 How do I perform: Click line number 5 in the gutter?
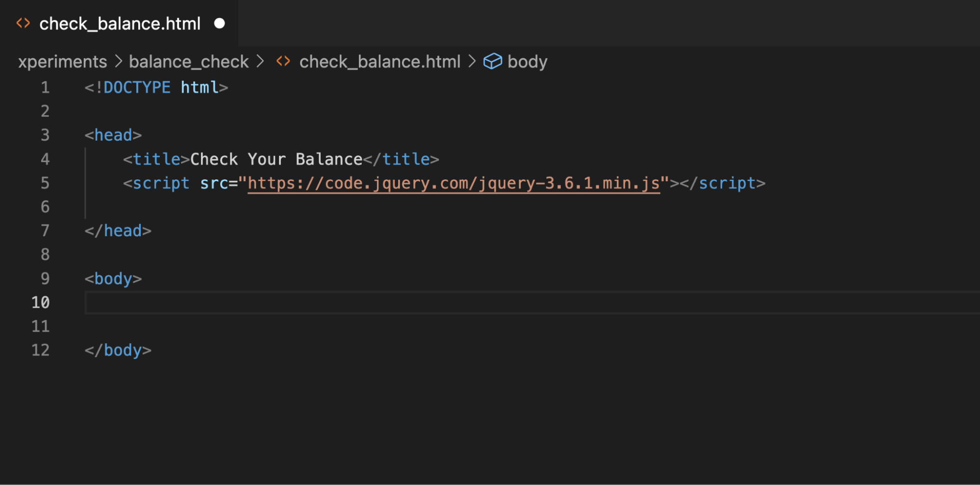(45, 183)
